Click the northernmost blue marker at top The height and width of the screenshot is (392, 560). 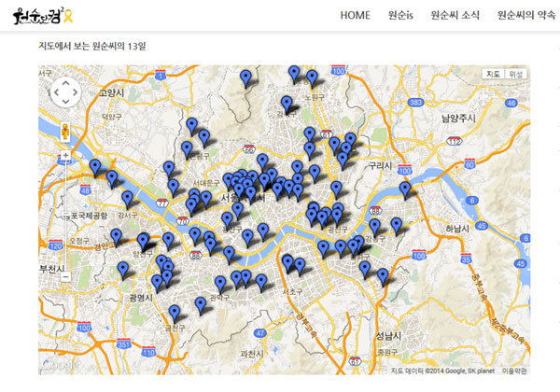click(x=295, y=73)
